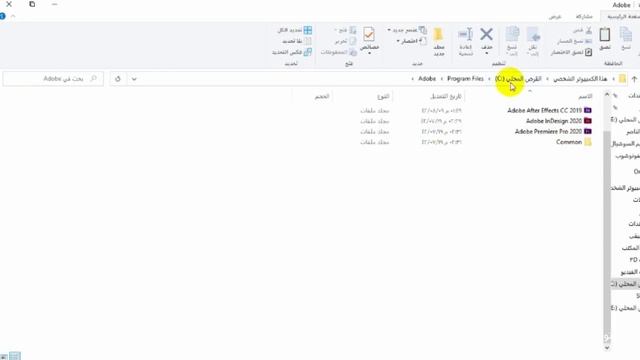Click the Move to (نقل إلى) icon
The height and width of the screenshot is (360, 640).
pyautogui.click(x=533, y=35)
